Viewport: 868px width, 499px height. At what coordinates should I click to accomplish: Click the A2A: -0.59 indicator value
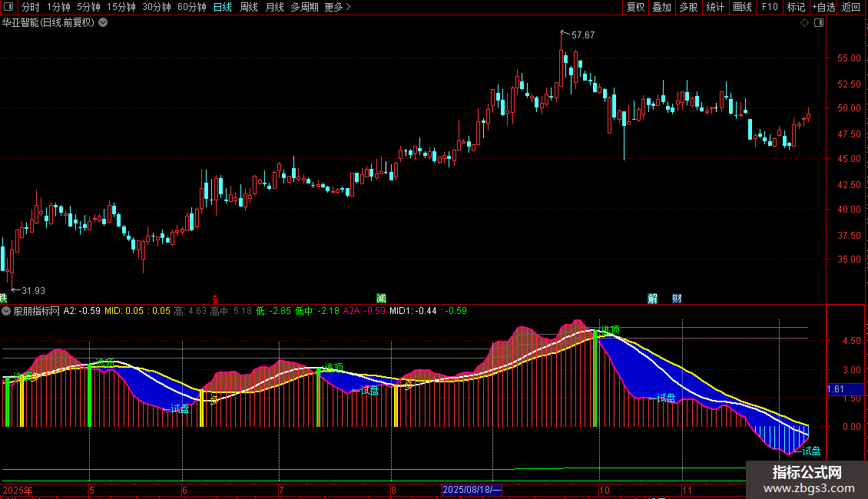click(x=364, y=311)
